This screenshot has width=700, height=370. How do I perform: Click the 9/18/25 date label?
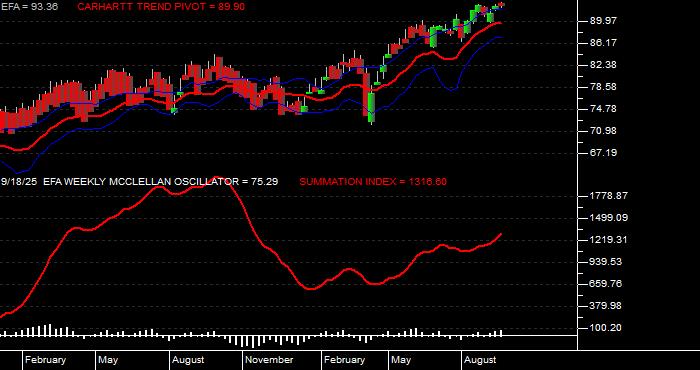(x=20, y=182)
